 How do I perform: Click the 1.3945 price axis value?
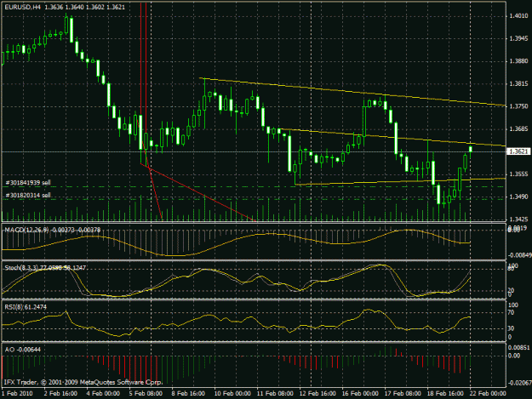pos(518,38)
